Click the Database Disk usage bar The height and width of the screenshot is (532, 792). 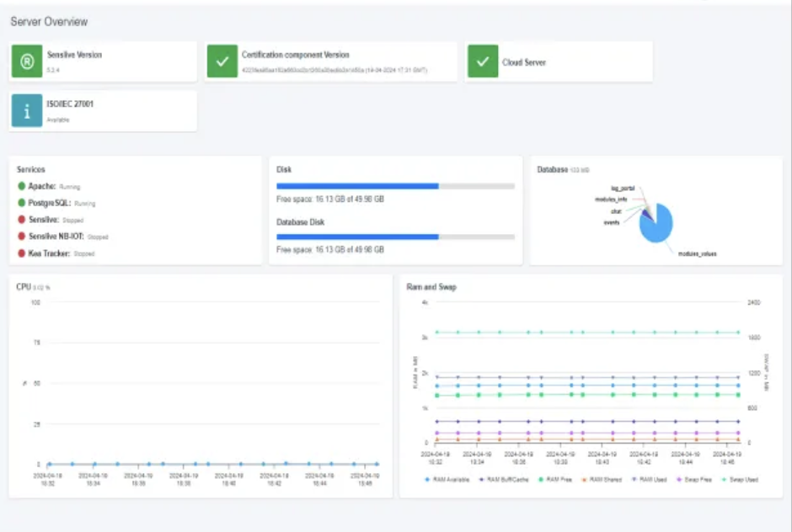(x=395, y=237)
